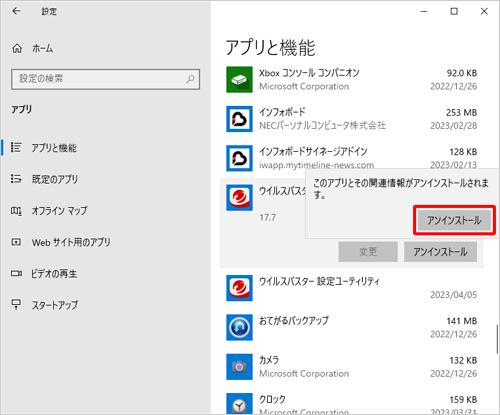Click the Web サイト用のアプリ icon
Image resolution: width=500 pixels, height=415 pixels.
point(16,242)
